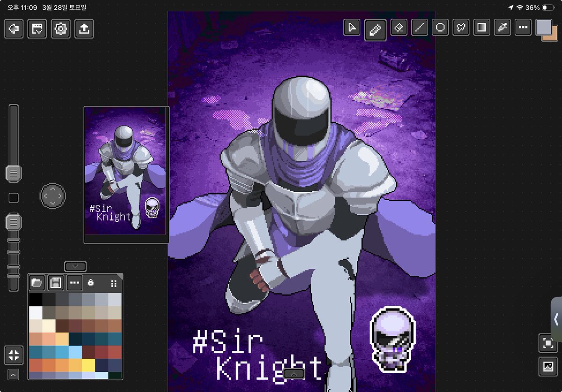Viewport: 562px width, 392px height.
Task: Select the Pencil drawing tool
Action: click(375, 30)
